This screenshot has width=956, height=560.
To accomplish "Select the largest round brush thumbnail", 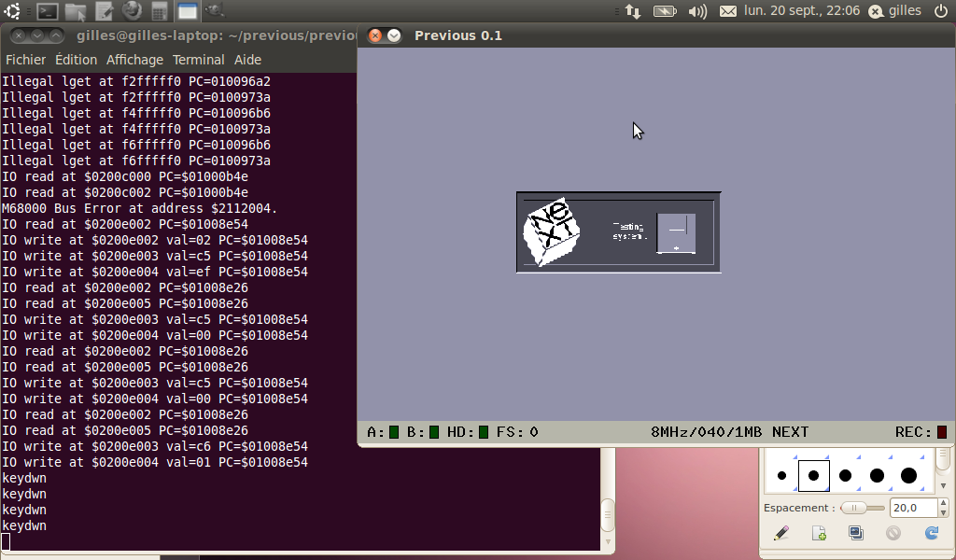I will pyautogui.click(x=908, y=475).
